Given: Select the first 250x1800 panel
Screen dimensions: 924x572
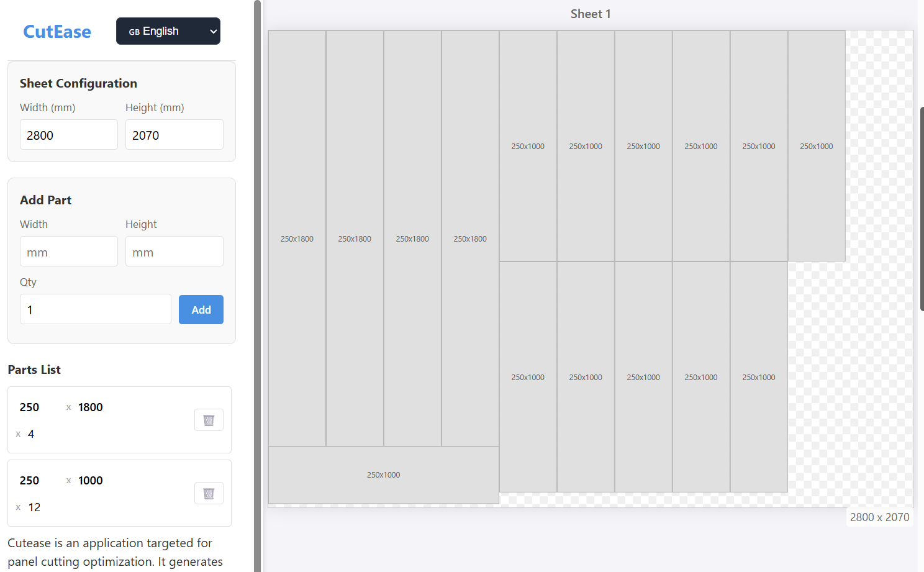Looking at the screenshot, I should click(x=297, y=238).
